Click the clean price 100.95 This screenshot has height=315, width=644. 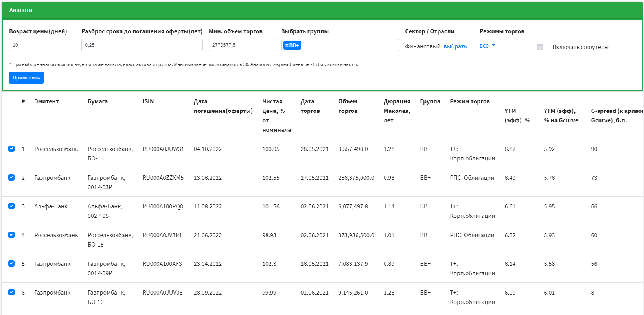tap(271, 149)
